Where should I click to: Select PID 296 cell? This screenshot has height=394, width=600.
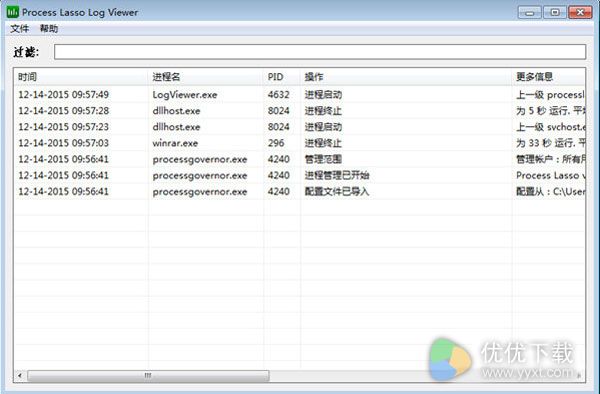[276, 143]
